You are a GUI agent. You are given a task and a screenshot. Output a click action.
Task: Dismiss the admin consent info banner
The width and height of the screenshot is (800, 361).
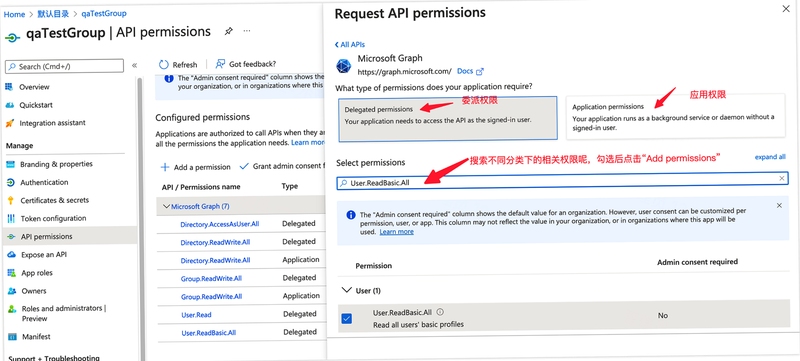coord(779,205)
